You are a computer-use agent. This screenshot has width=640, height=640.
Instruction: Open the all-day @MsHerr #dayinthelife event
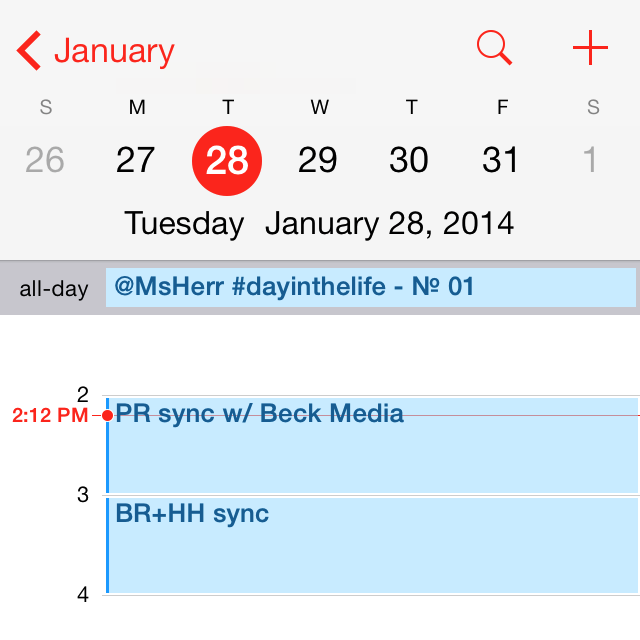pyautogui.click(x=370, y=288)
